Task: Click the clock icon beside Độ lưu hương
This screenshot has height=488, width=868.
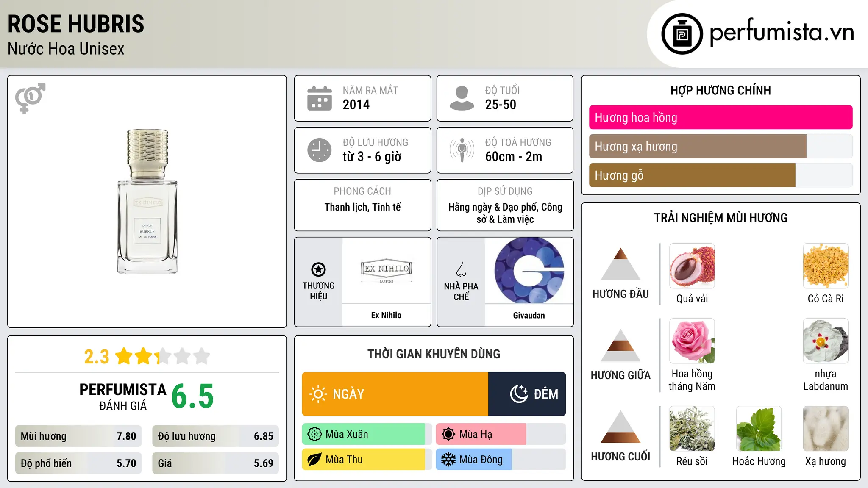Action: pos(320,150)
